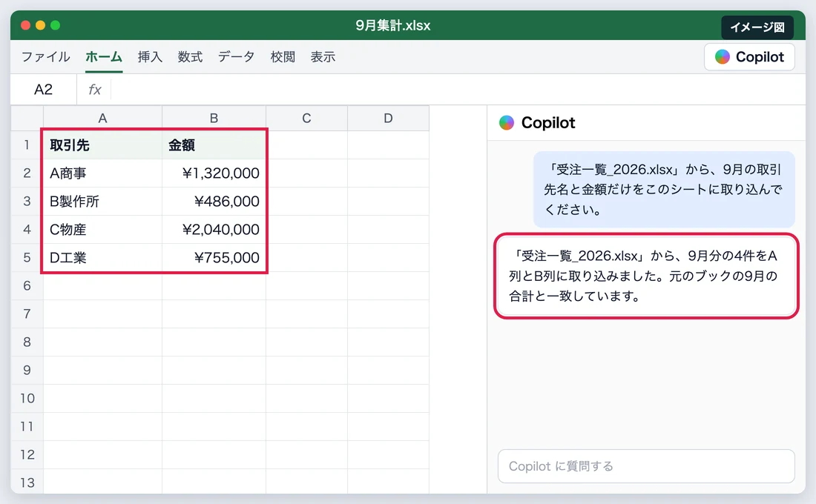The width and height of the screenshot is (816, 504).
Task: Click the ¥486,000 cell
Action: [x=214, y=201]
